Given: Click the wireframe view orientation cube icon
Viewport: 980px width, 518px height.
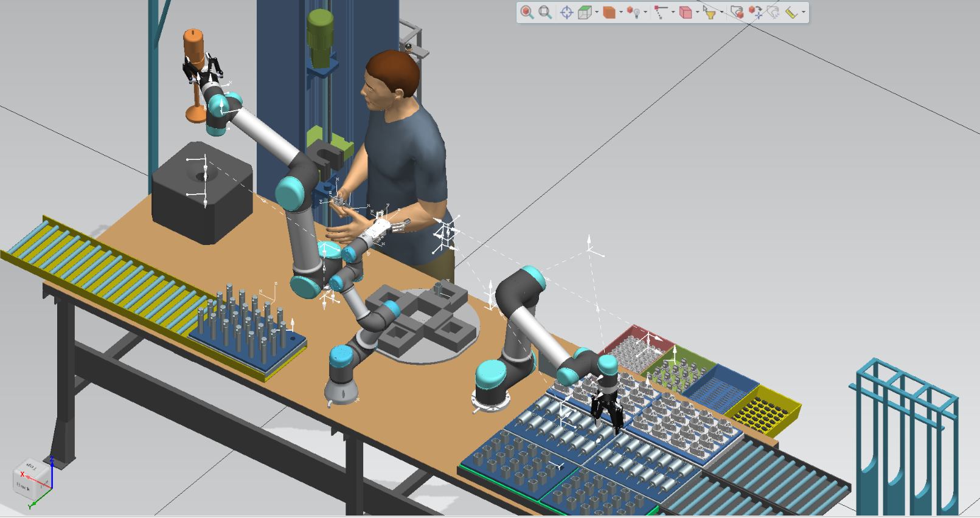Looking at the screenshot, I should [x=584, y=12].
